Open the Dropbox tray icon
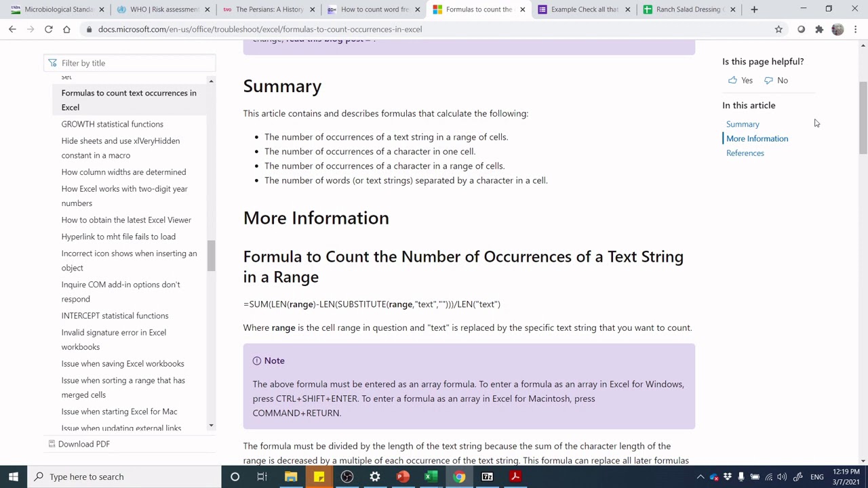 (x=728, y=476)
